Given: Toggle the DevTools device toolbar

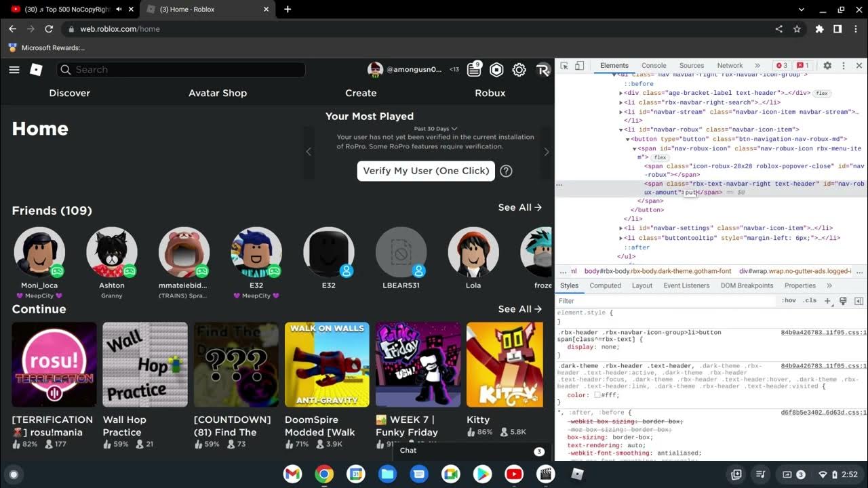Looking at the screenshot, I should coord(580,66).
